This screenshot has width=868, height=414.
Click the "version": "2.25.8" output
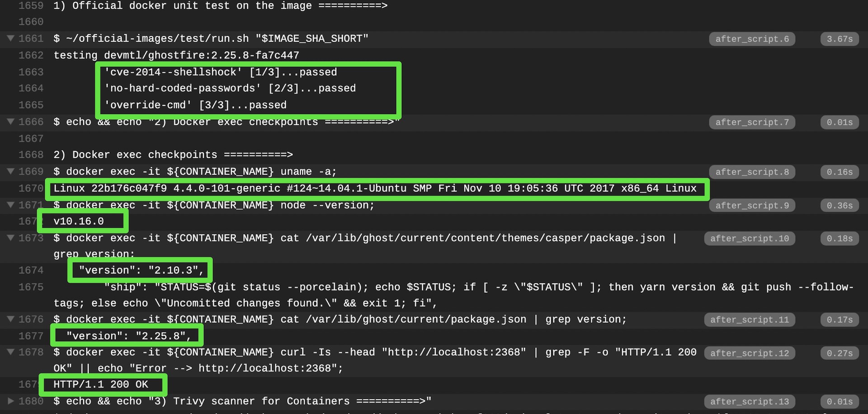click(129, 336)
